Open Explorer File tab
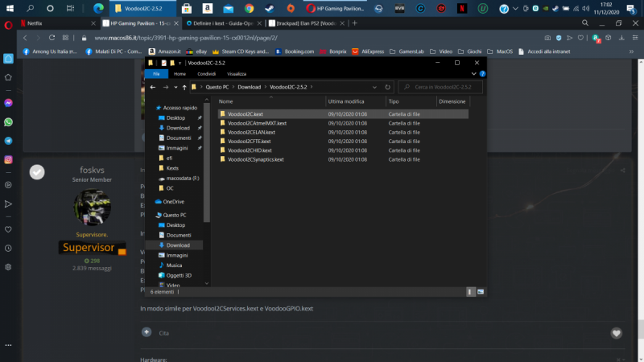Viewport: 644px width, 362px height. coord(156,74)
